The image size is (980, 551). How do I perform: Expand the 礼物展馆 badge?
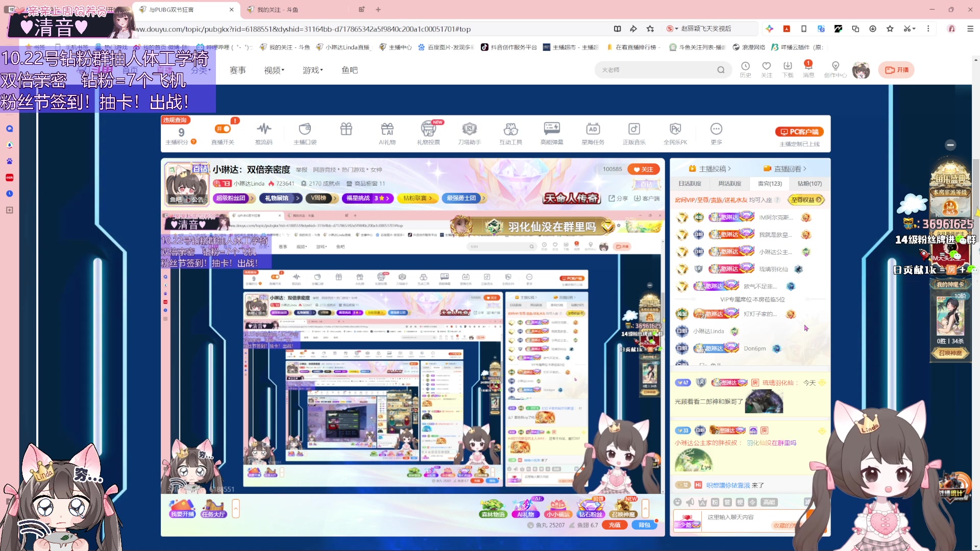(x=281, y=198)
